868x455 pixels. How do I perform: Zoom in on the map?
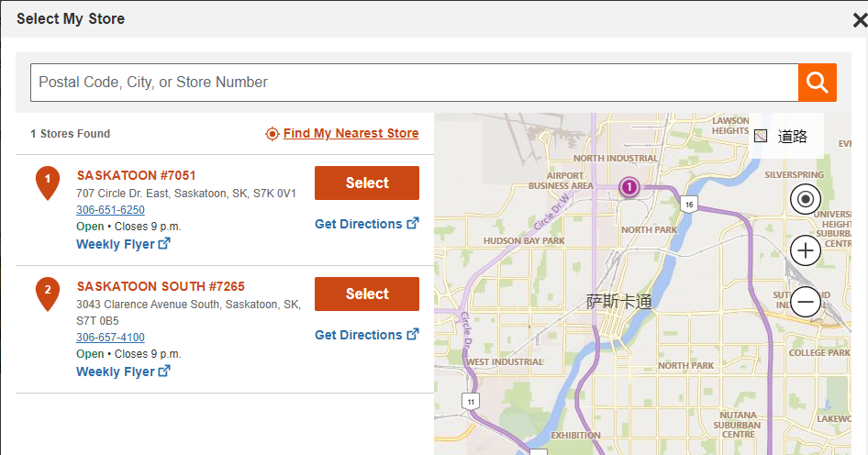click(x=805, y=250)
